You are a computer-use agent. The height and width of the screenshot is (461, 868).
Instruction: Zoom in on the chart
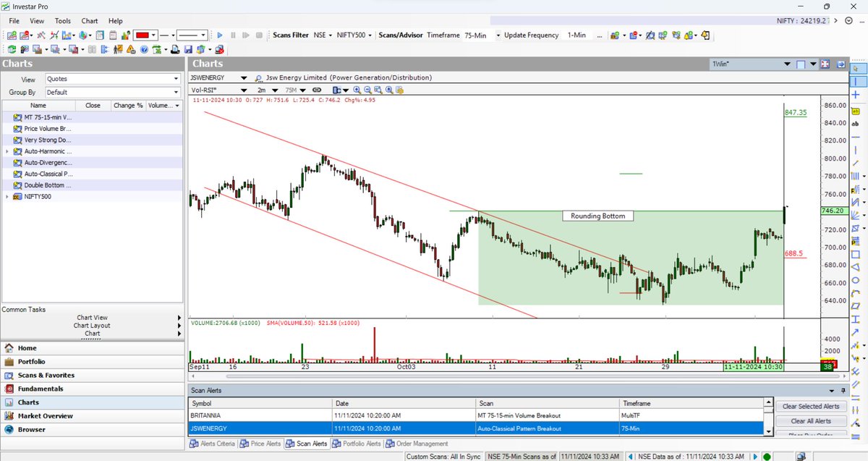click(x=357, y=90)
